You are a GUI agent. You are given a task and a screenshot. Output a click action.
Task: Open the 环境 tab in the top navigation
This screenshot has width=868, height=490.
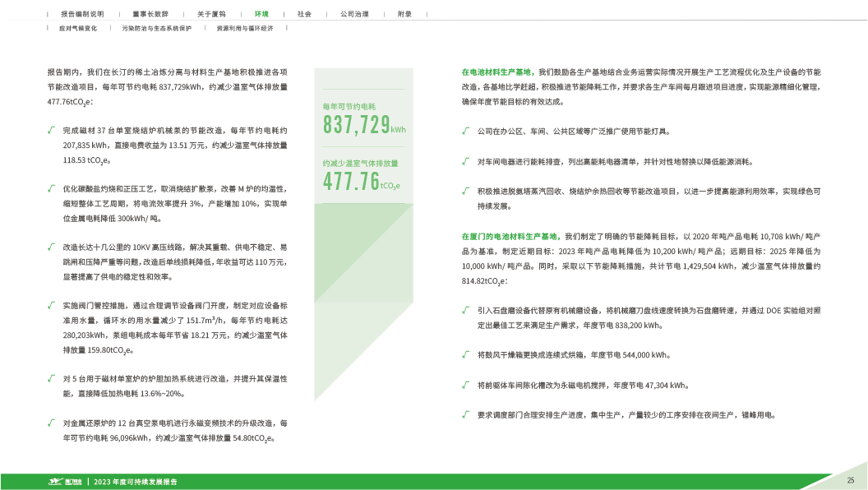click(x=261, y=15)
